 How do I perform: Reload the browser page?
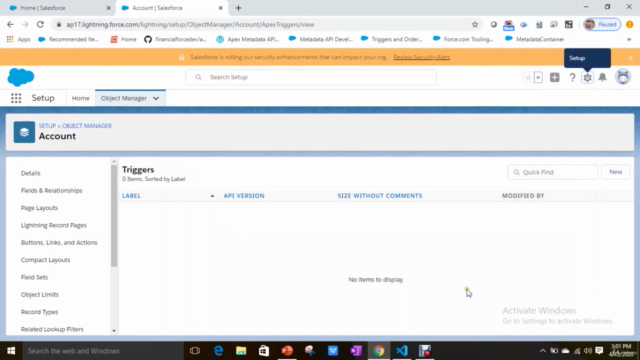[x=40, y=24]
